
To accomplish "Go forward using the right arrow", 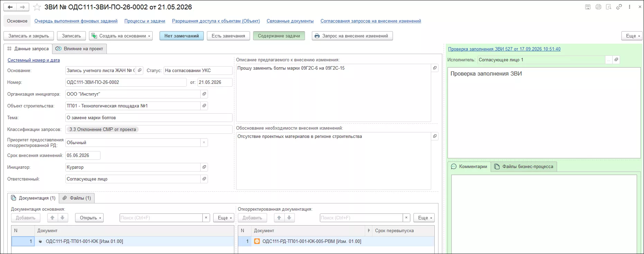I will click(x=22, y=7).
